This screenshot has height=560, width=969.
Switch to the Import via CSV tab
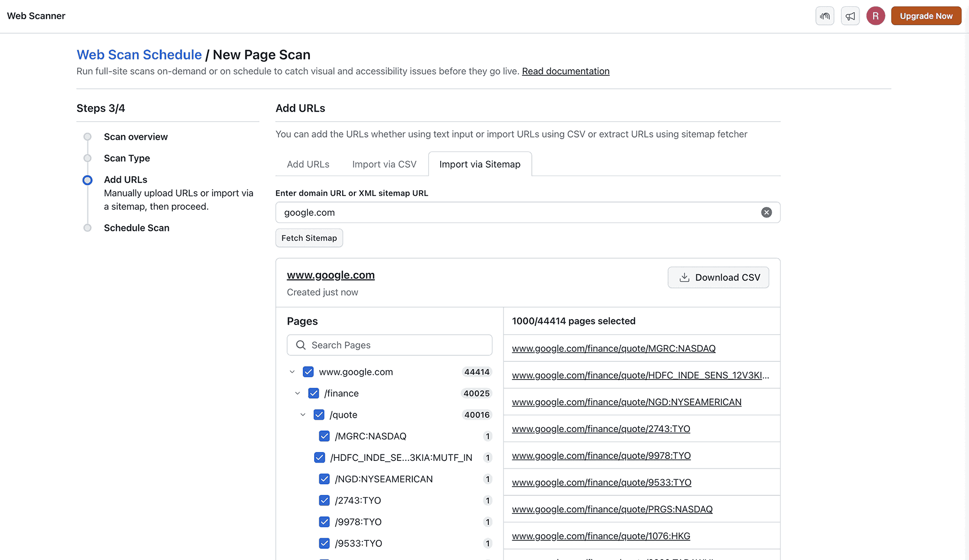(384, 164)
